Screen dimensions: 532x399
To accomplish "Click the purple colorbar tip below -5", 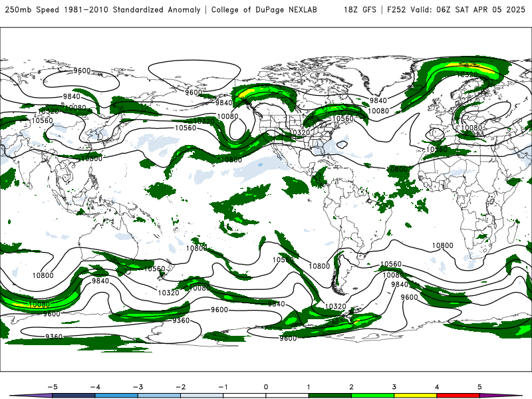I will point(32,396).
